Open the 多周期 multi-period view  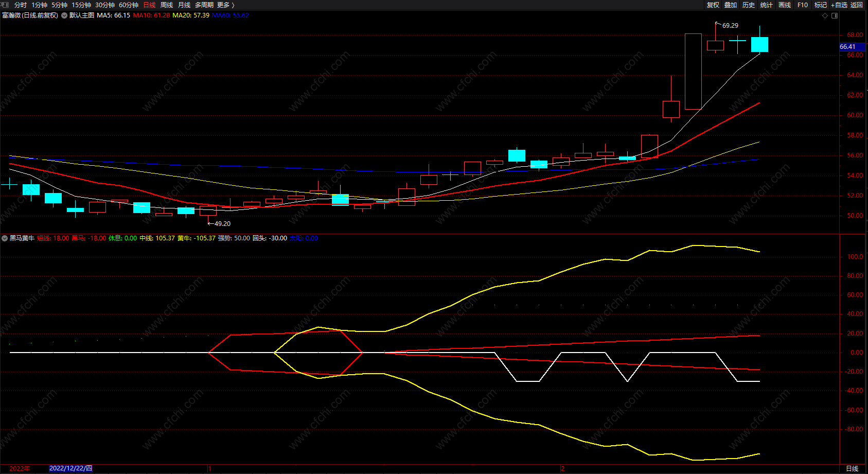[204, 5]
